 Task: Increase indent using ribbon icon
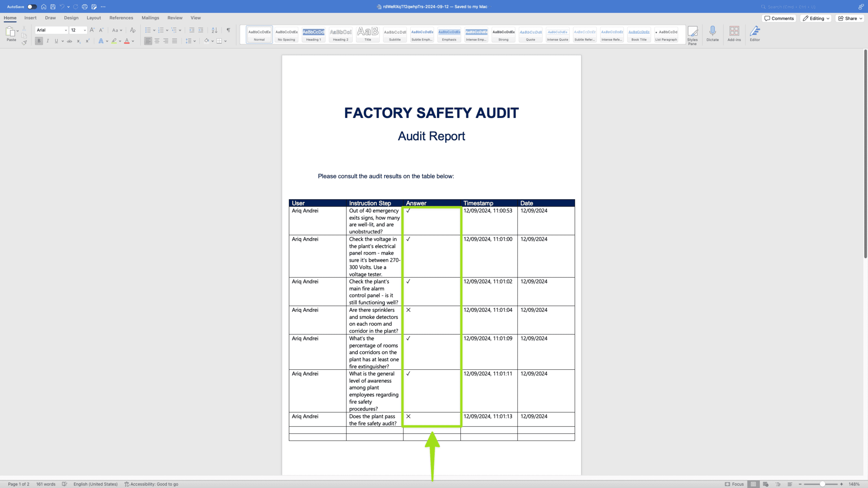pyautogui.click(x=201, y=30)
